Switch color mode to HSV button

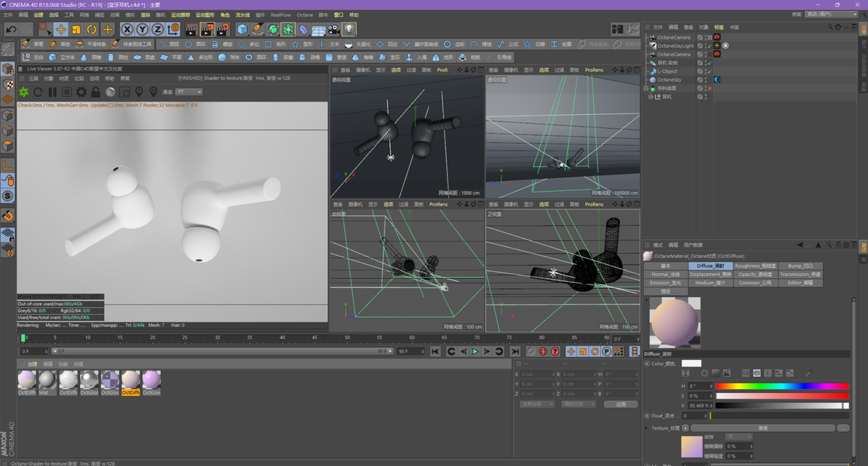coord(757,373)
